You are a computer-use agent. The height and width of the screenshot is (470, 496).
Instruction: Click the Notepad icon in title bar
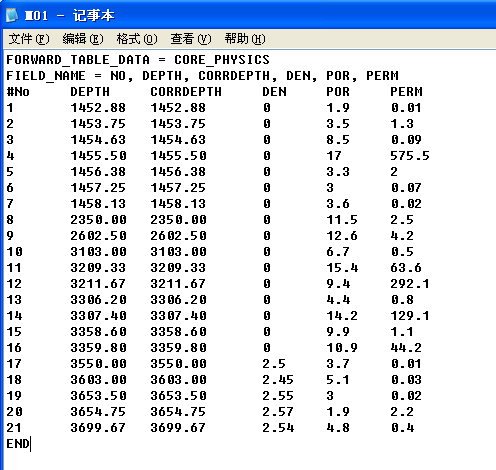(x=12, y=15)
